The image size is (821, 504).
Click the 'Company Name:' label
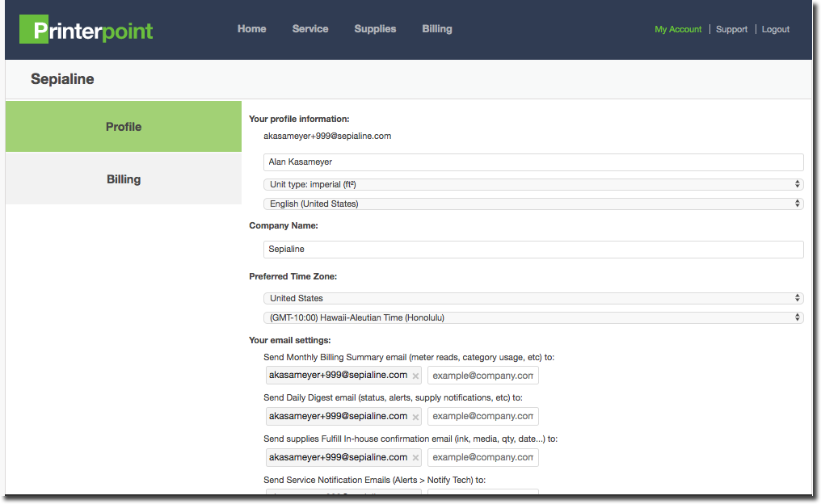point(284,225)
